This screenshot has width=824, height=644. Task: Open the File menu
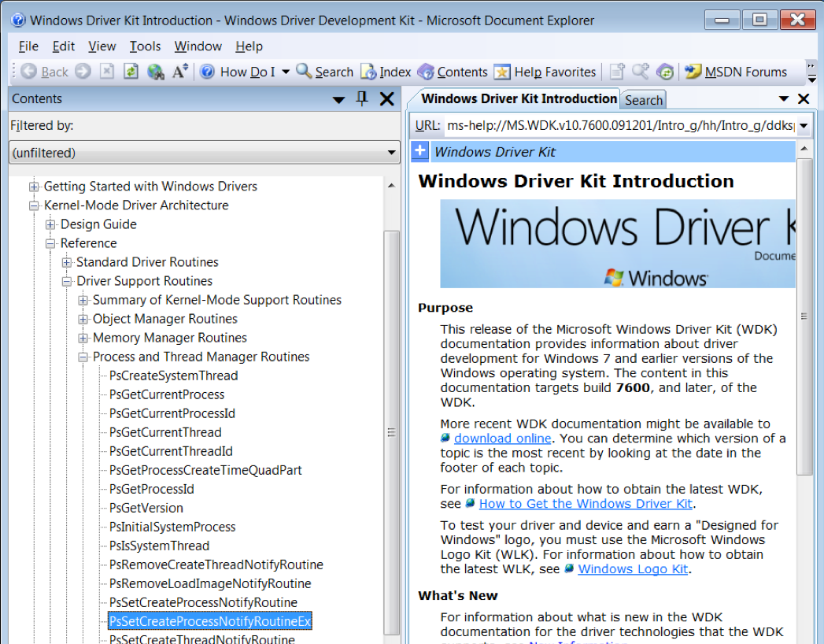(x=28, y=46)
